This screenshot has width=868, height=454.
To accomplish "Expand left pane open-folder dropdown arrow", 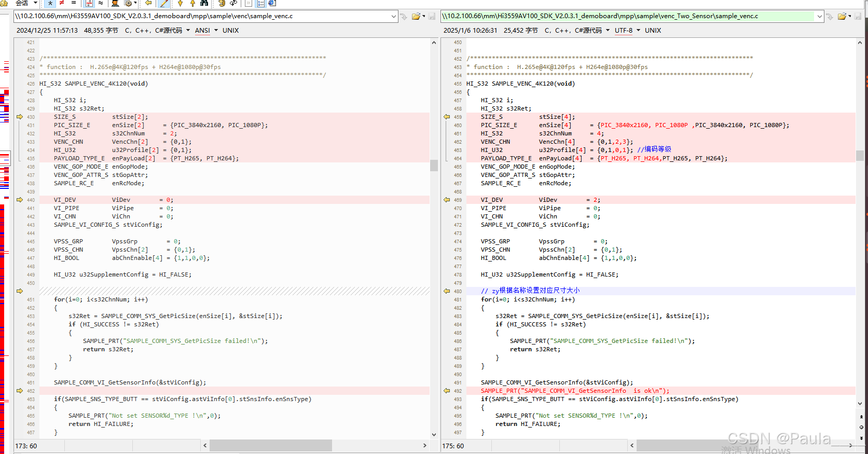I will click(x=423, y=16).
